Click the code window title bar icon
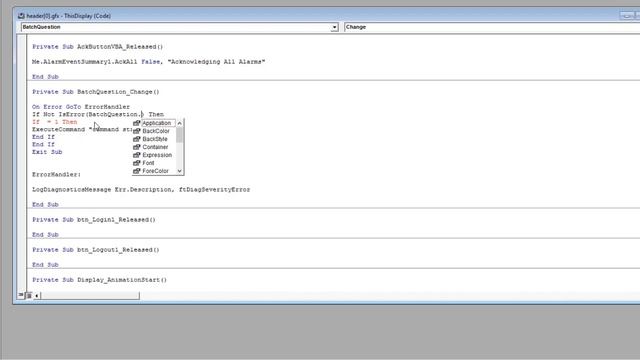Screen dimensions: 640x360 point(21,16)
